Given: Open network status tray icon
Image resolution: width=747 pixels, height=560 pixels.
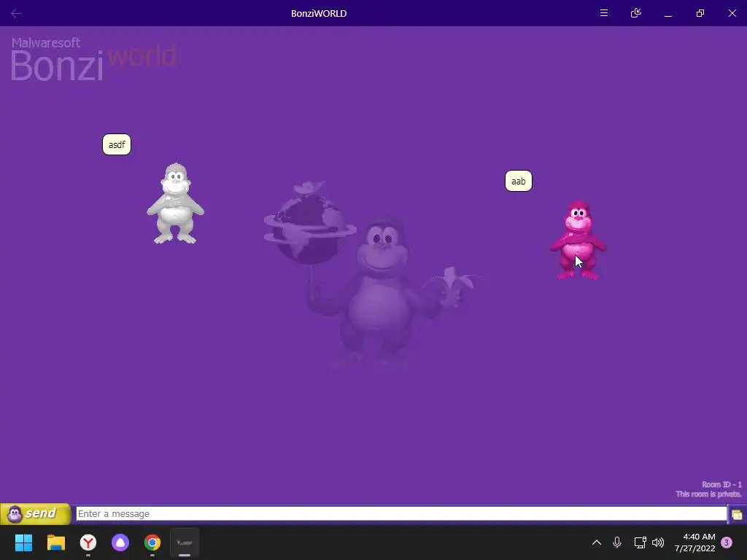Looking at the screenshot, I should tap(640, 542).
